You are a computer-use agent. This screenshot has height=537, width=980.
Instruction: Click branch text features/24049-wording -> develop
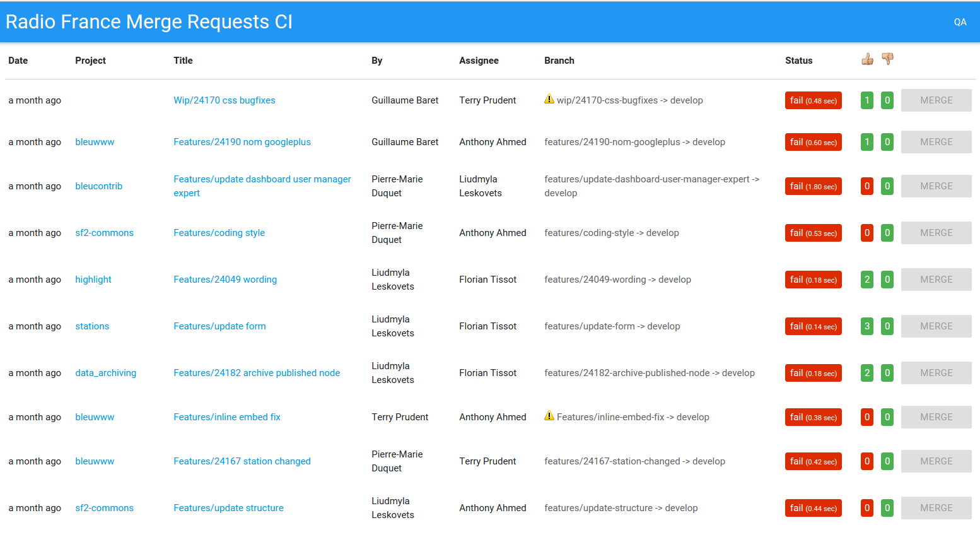[618, 280]
